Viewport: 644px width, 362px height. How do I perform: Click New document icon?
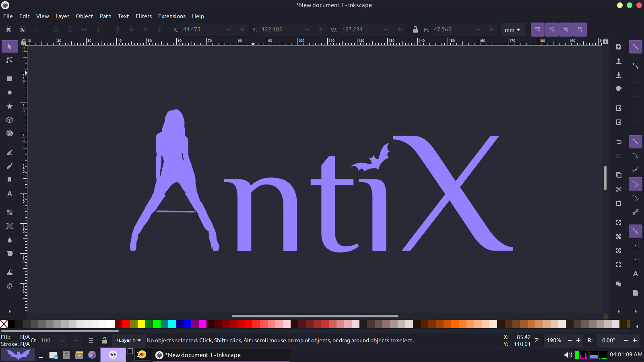[x=619, y=47]
